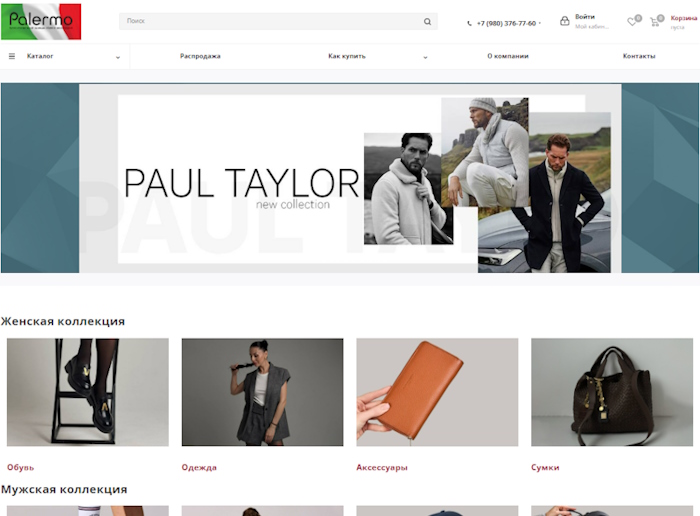
Task: Select the Аксессуары wallet thumbnail
Action: [x=437, y=392]
